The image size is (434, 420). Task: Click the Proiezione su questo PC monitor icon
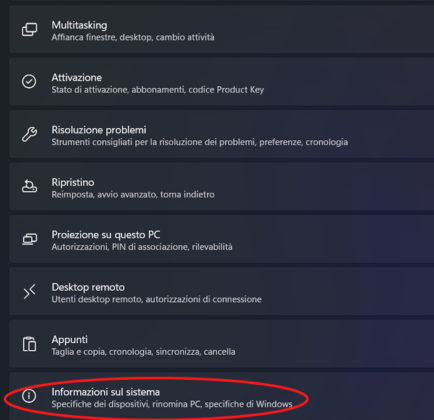29,239
